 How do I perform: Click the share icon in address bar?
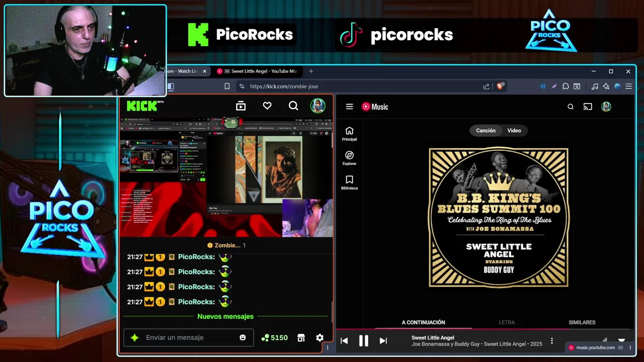(x=486, y=86)
